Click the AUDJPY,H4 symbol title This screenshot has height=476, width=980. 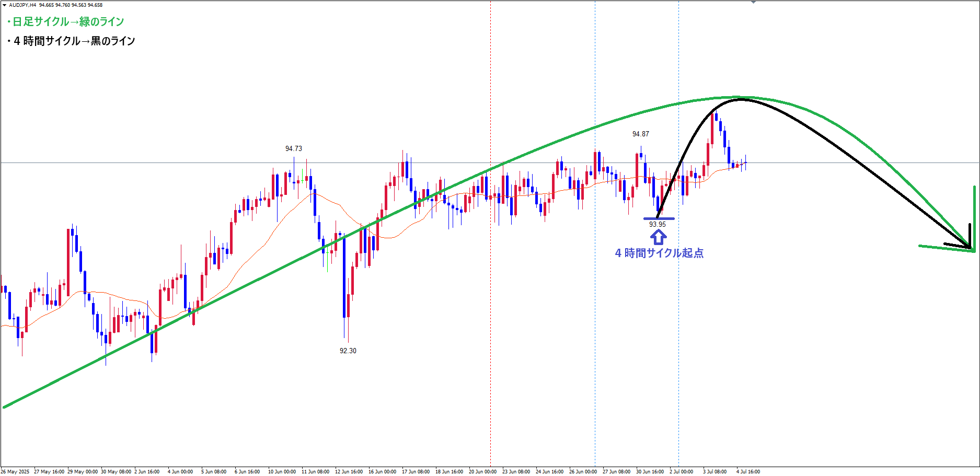coord(22,5)
